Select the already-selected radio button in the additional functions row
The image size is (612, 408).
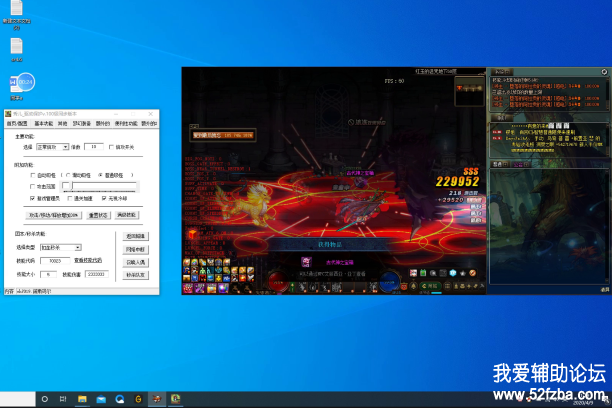click(101, 175)
